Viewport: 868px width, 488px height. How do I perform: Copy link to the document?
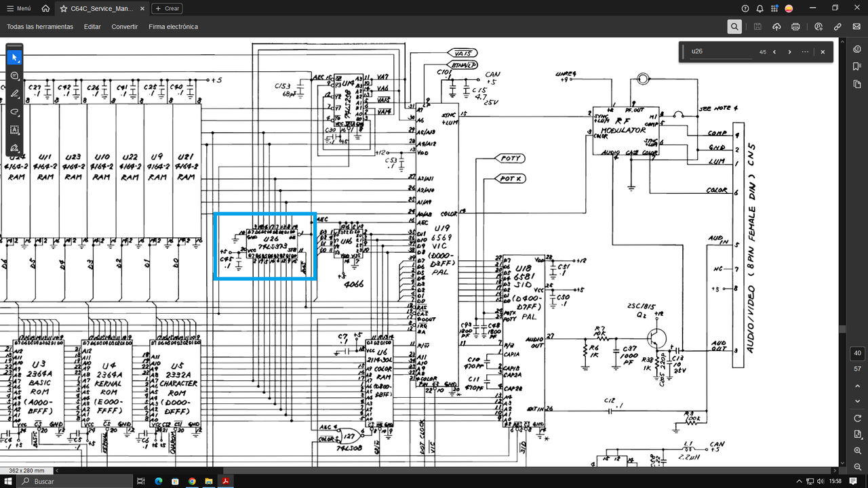click(837, 26)
